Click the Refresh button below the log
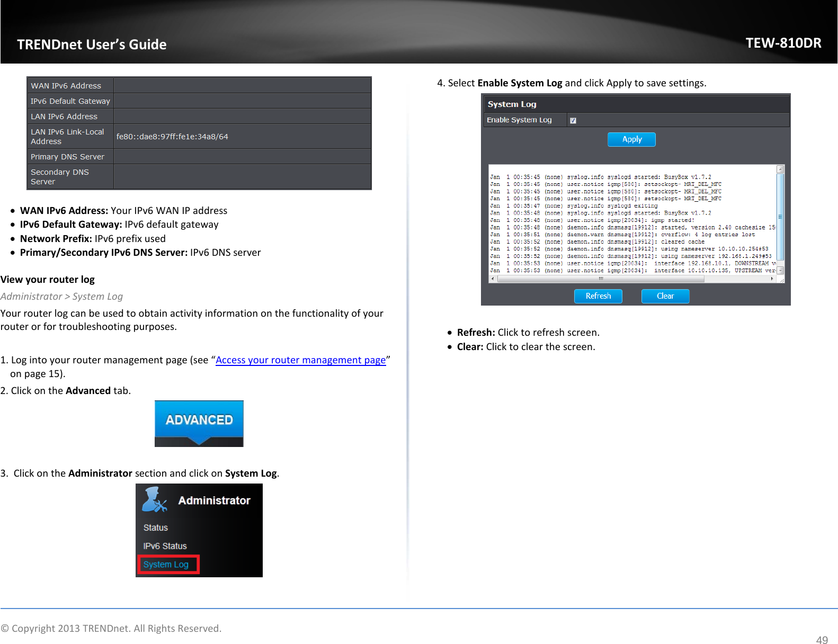Image resolution: width=838 pixels, height=644 pixels. point(598,296)
